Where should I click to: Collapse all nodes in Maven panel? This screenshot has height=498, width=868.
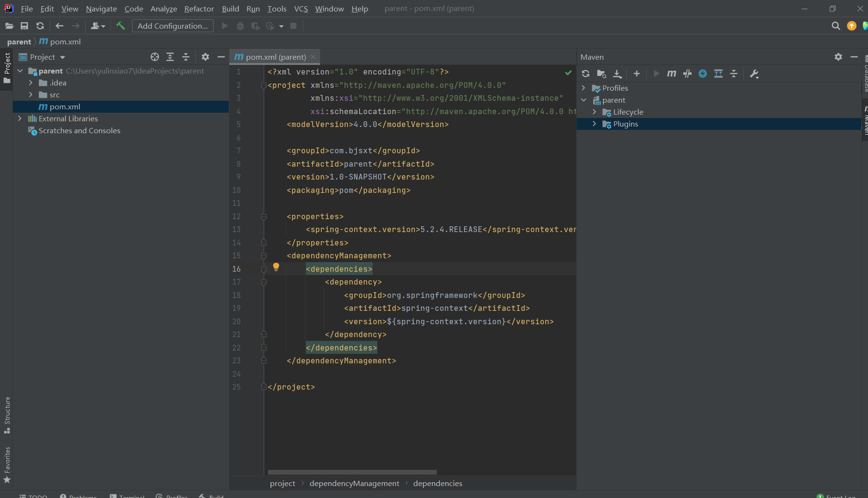734,74
